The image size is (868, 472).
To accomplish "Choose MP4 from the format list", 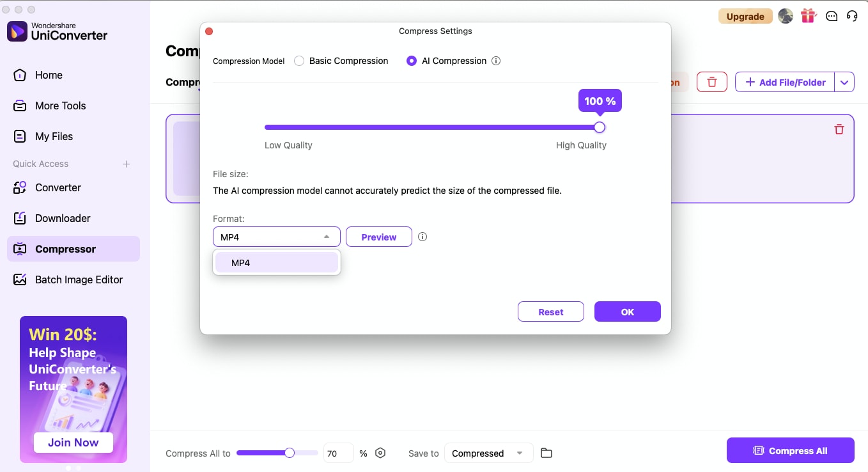I will pyautogui.click(x=277, y=262).
